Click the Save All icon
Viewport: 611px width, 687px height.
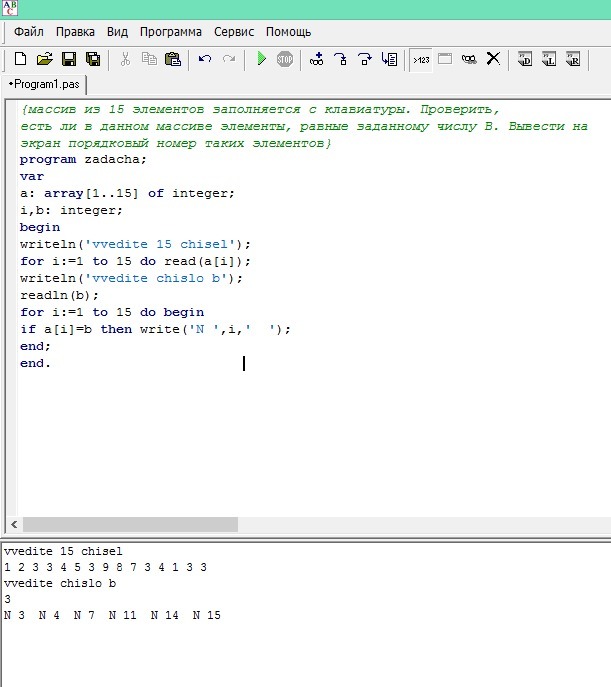tap(93, 59)
